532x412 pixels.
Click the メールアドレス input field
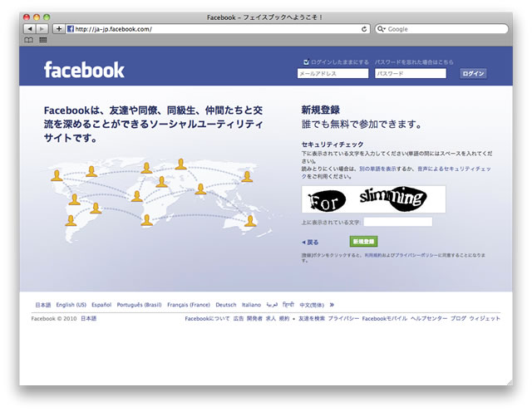[332, 74]
